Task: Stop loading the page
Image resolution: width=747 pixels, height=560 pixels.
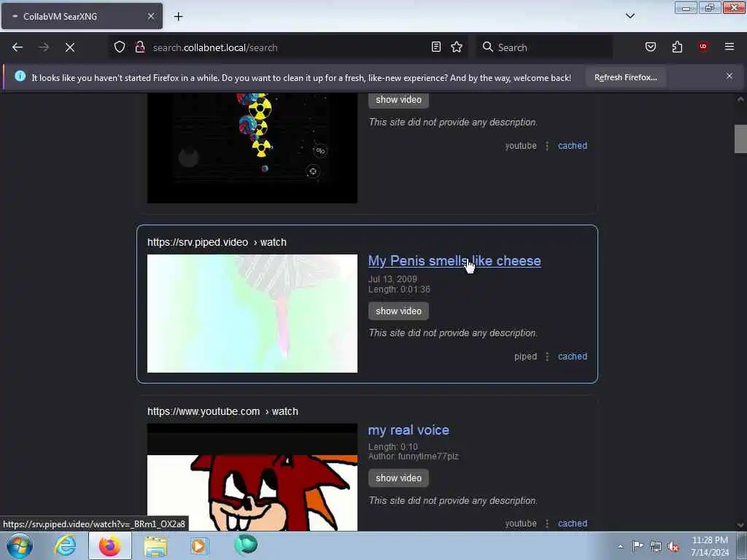Action: coord(70,47)
